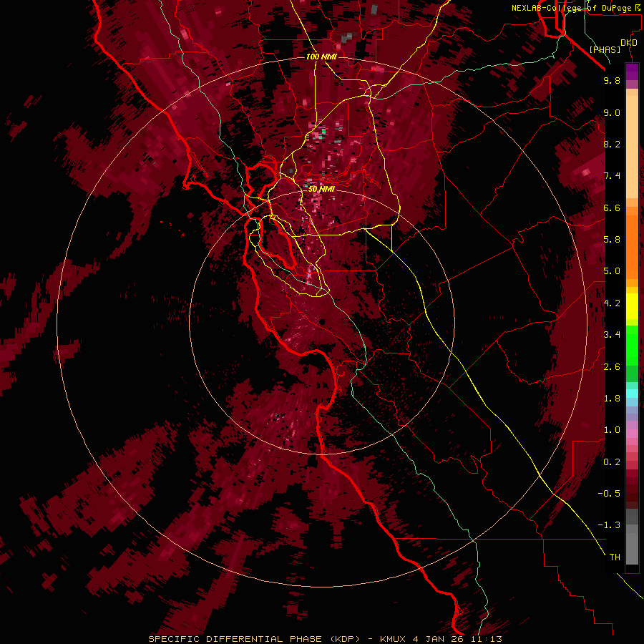Click the 5.0 scale value
The height and width of the screenshot is (644, 644).
(612, 271)
